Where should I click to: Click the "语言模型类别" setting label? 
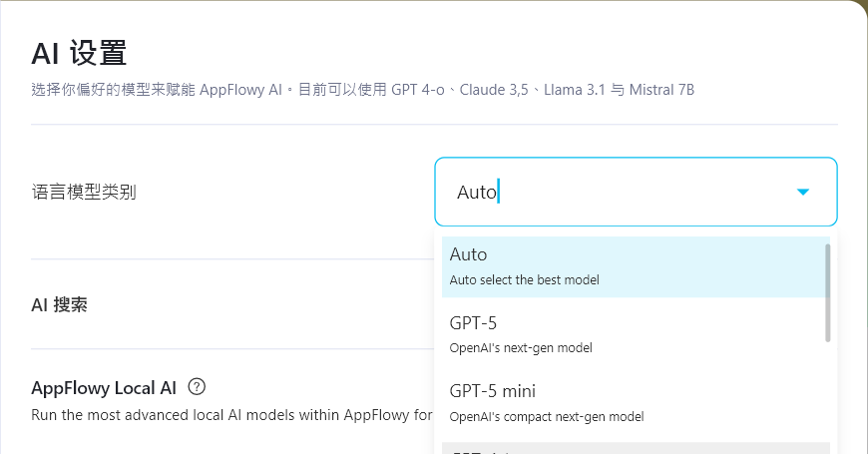click(x=84, y=192)
